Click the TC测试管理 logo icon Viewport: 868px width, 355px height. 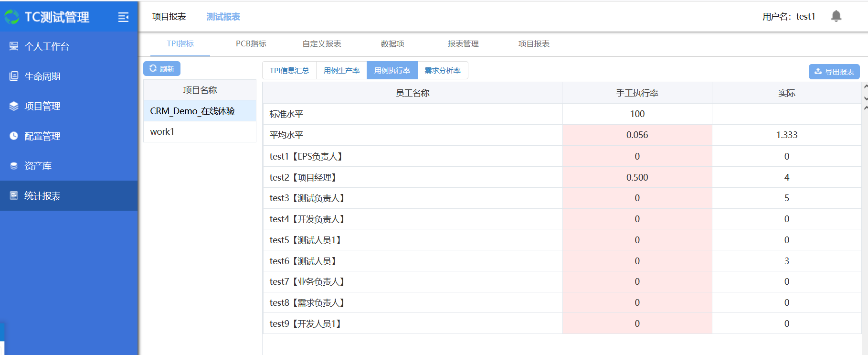click(12, 17)
